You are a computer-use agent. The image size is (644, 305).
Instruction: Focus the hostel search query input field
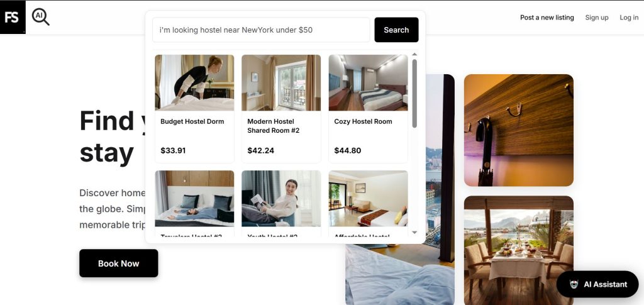tap(261, 30)
